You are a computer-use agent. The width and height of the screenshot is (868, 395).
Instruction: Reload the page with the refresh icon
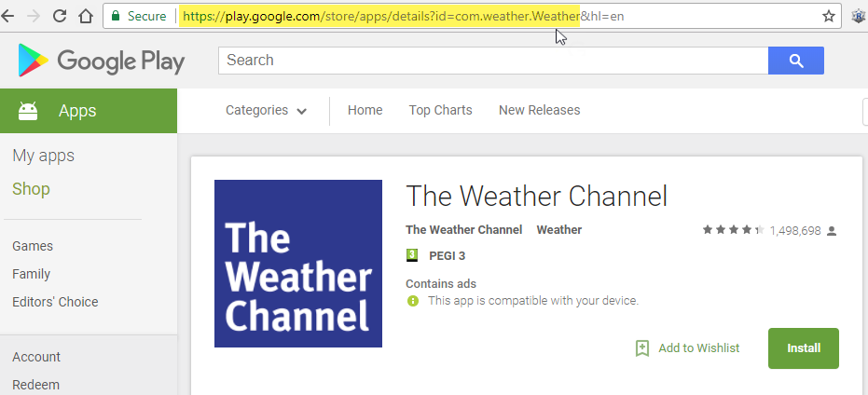59,16
